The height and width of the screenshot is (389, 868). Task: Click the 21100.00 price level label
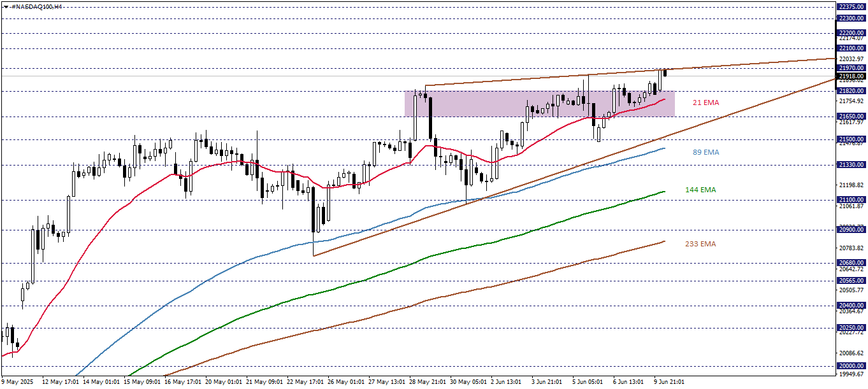pyautogui.click(x=851, y=200)
